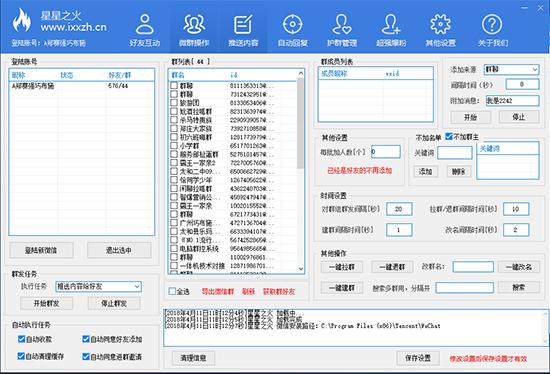
Task: Open the 超强爆粉 add-fans section
Action: 391,31
